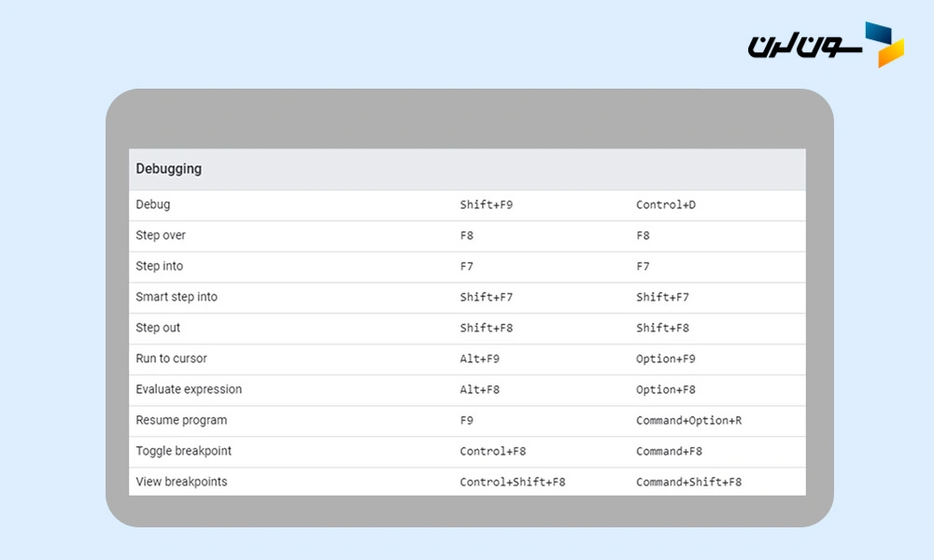Image resolution: width=934 pixels, height=560 pixels.
Task: Select the Control+D shortcut text
Action: click(x=666, y=204)
